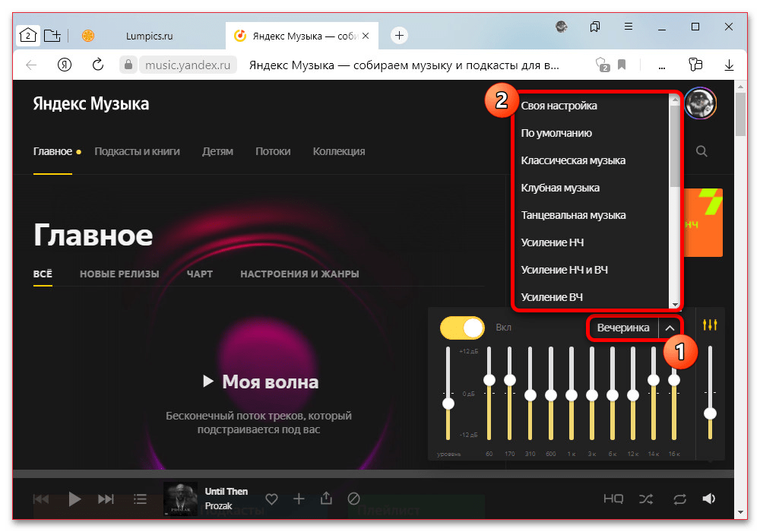Open the play queue list icon
Screen dimensions: 760x532
(140, 499)
